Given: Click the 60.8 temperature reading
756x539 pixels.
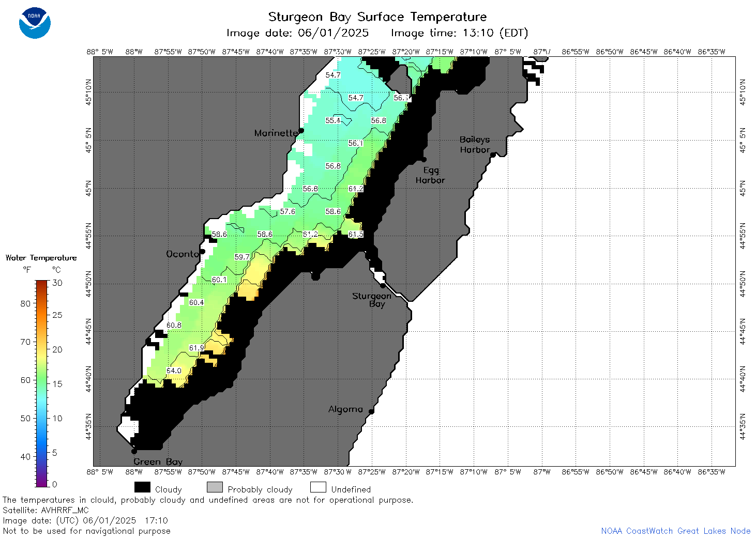Looking at the screenshot, I should (x=174, y=325).
